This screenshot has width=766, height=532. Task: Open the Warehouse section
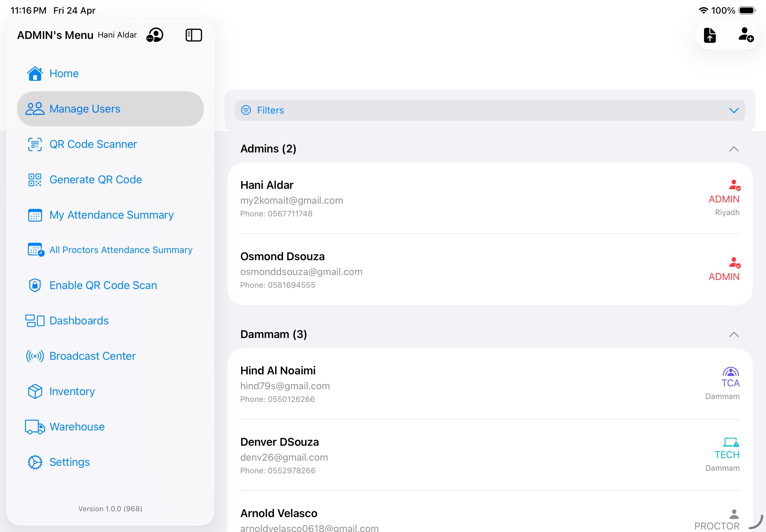(x=77, y=427)
